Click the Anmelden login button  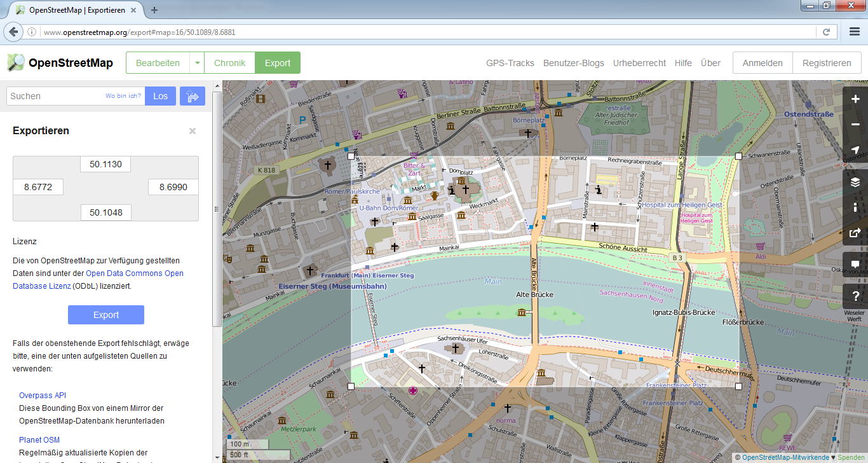pyautogui.click(x=763, y=63)
